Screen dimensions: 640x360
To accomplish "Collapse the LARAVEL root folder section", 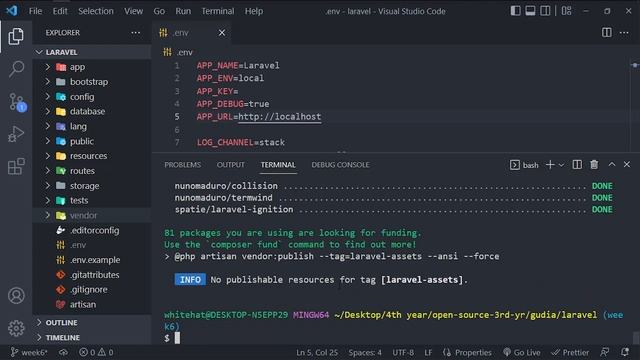I will [92, 52].
